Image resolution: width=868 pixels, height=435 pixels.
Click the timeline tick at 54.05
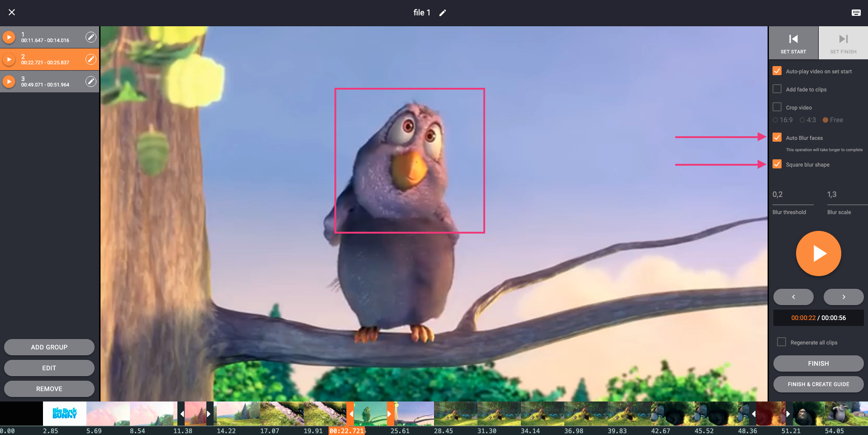(835, 431)
